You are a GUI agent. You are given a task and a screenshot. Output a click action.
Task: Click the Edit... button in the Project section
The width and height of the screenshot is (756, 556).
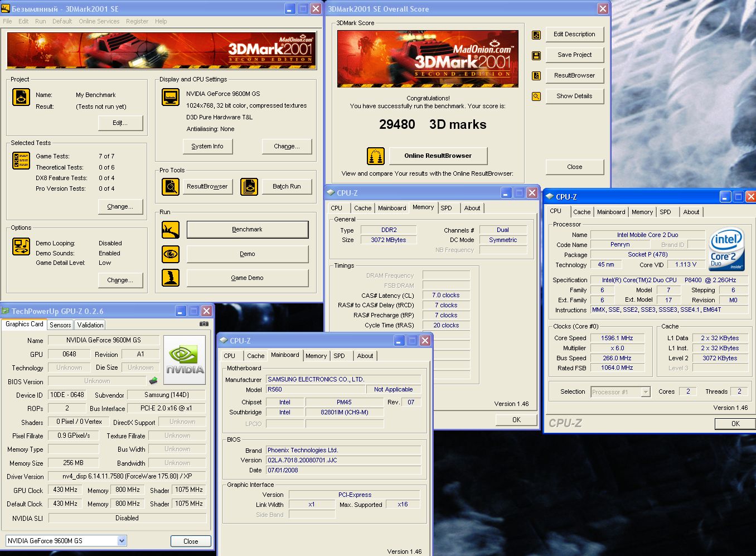coord(120,123)
